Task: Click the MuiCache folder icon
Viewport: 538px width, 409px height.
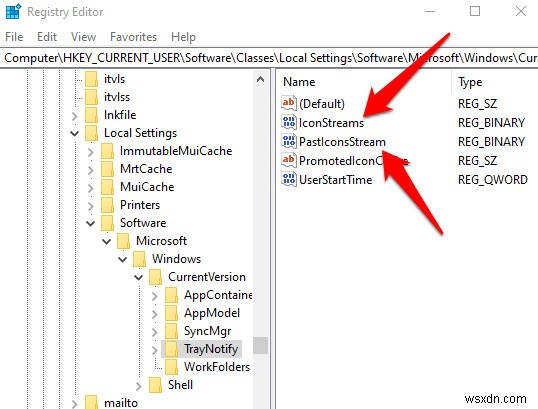Action: pyautogui.click(x=107, y=187)
